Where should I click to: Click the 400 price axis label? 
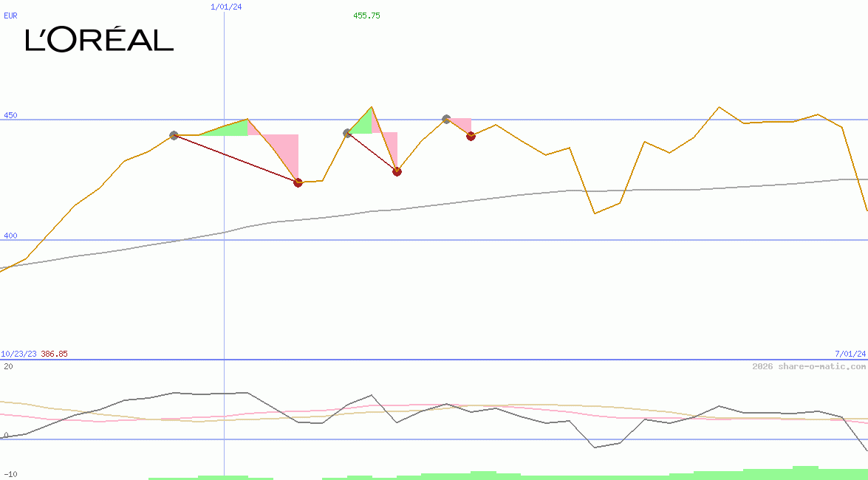tap(10, 236)
